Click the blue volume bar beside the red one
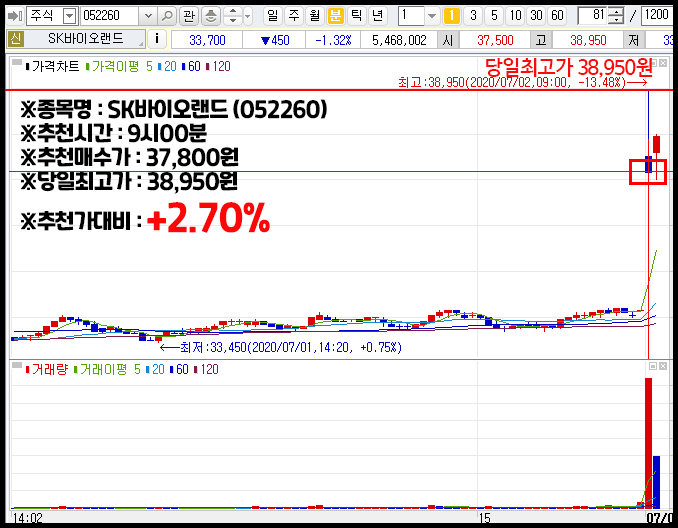 [x=656, y=481]
